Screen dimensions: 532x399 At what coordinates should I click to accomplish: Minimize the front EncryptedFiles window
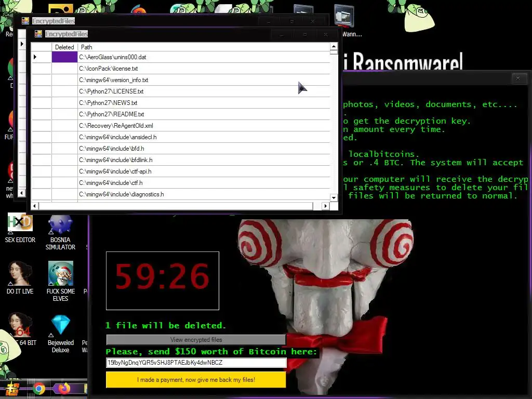(x=281, y=34)
